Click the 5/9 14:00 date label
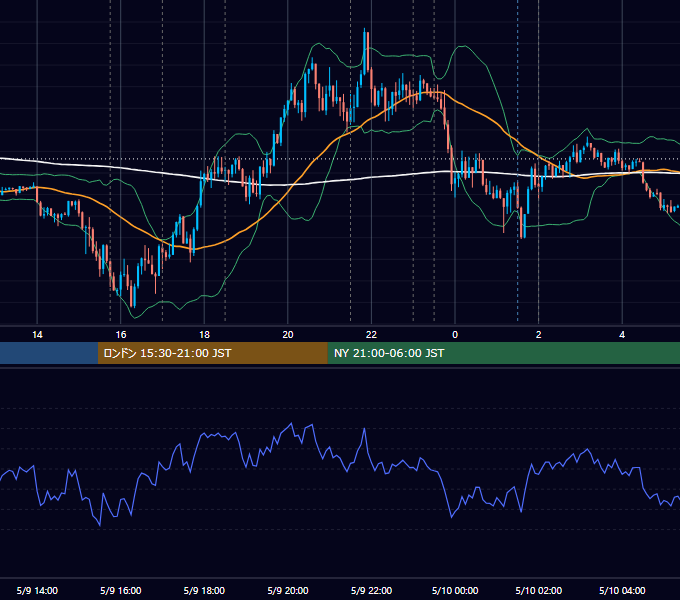Viewport: 680px width, 600px height. click(37, 590)
